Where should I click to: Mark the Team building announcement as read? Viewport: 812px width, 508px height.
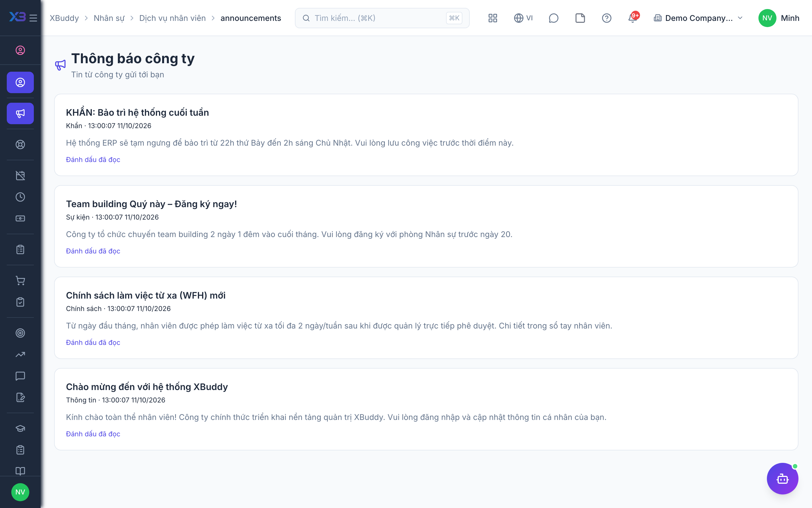[x=93, y=251]
